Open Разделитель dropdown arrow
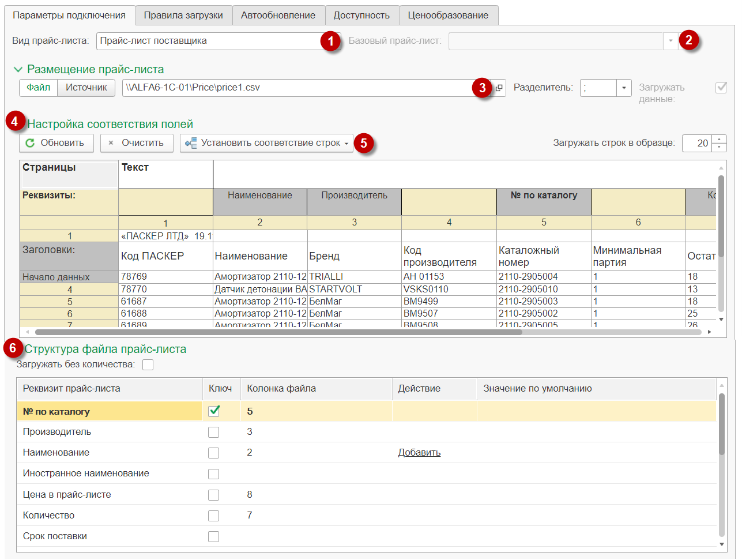The width and height of the screenshot is (742, 560). [x=624, y=88]
